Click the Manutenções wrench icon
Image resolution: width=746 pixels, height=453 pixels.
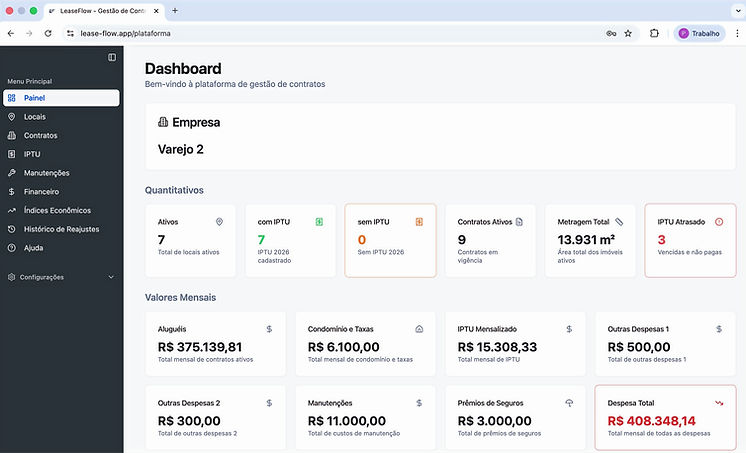[x=12, y=173]
